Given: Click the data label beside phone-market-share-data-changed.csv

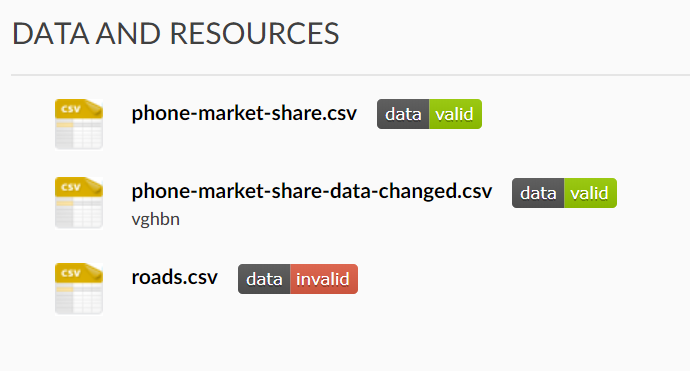Looking at the screenshot, I should pos(538,193).
